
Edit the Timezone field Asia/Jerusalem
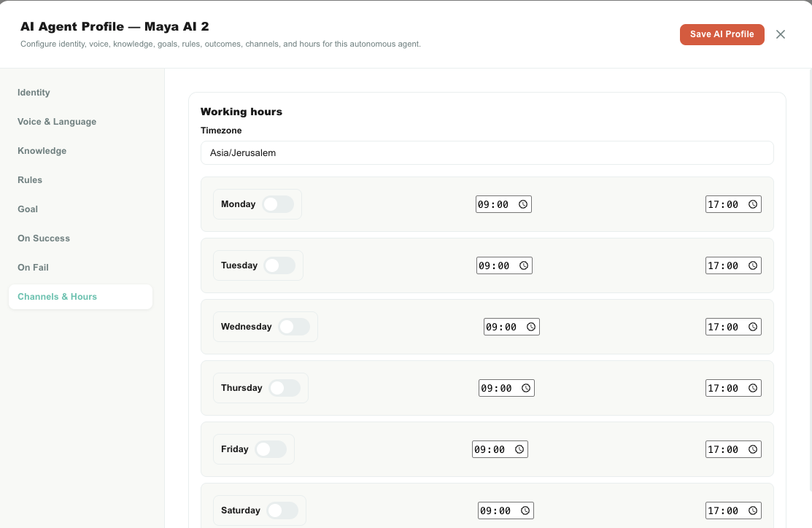(x=487, y=152)
